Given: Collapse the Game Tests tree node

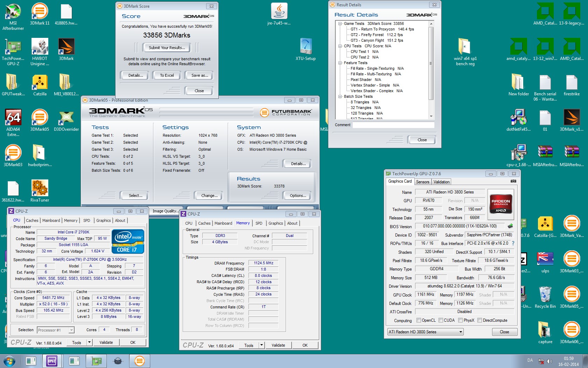Looking at the screenshot, I should (340, 23).
